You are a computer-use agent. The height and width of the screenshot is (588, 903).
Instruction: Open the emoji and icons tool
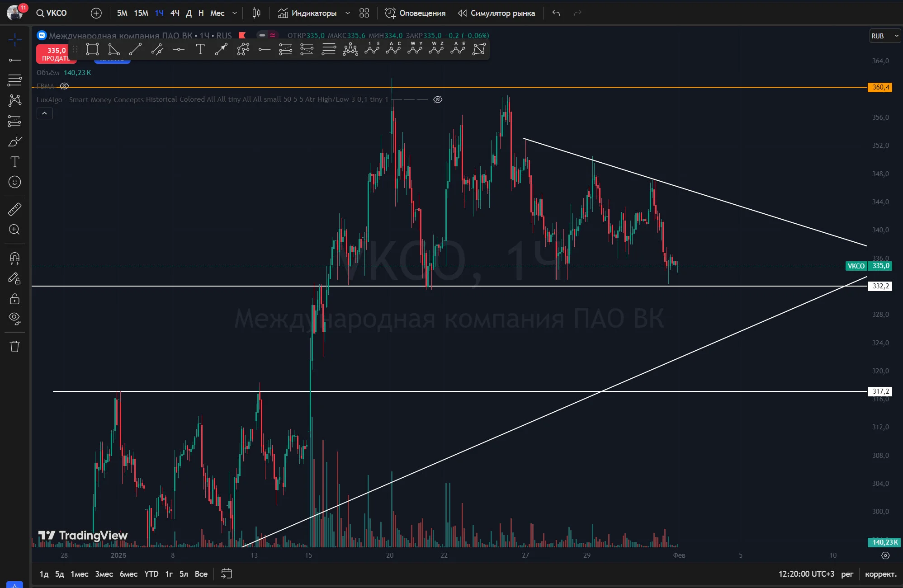15,182
